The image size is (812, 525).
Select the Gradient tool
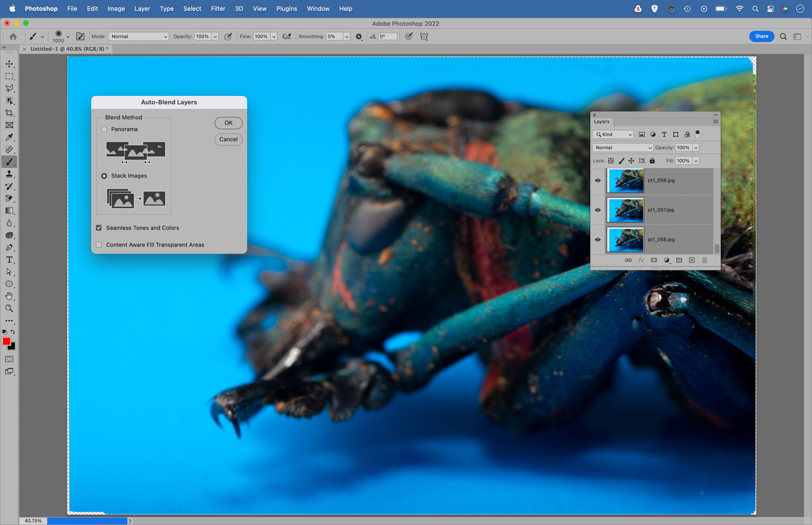point(9,211)
